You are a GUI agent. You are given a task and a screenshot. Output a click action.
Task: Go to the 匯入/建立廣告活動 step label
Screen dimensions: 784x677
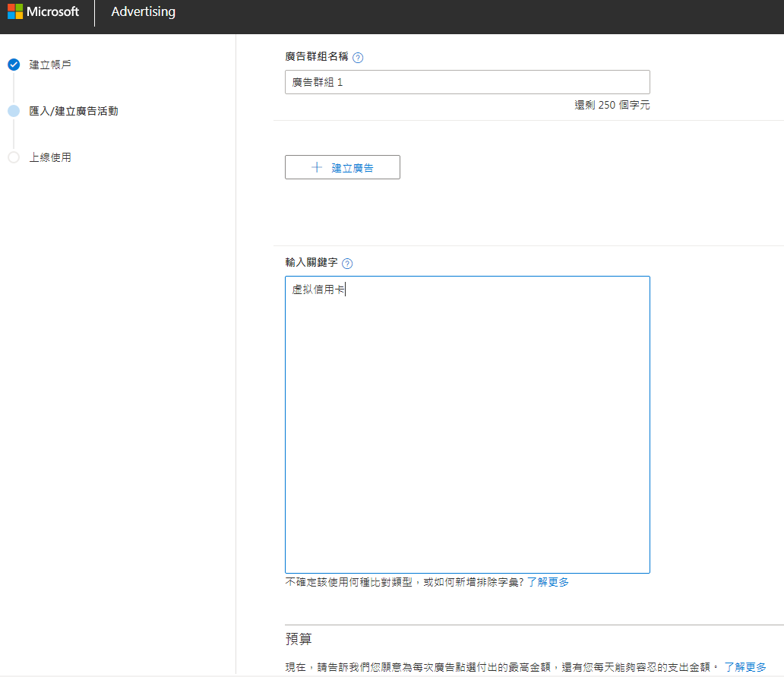74,111
